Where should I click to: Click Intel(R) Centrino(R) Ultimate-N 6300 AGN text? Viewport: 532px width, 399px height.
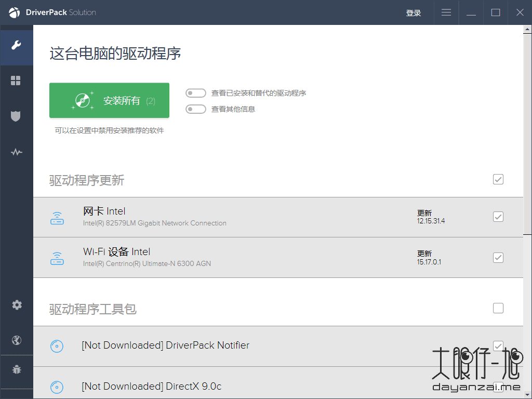tap(147, 263)
